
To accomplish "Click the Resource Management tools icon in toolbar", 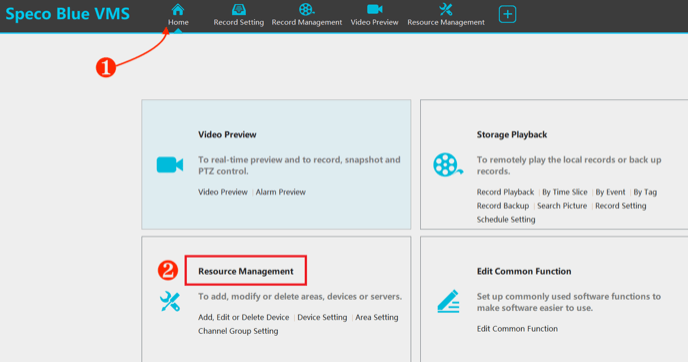I will tap(446, 9).
